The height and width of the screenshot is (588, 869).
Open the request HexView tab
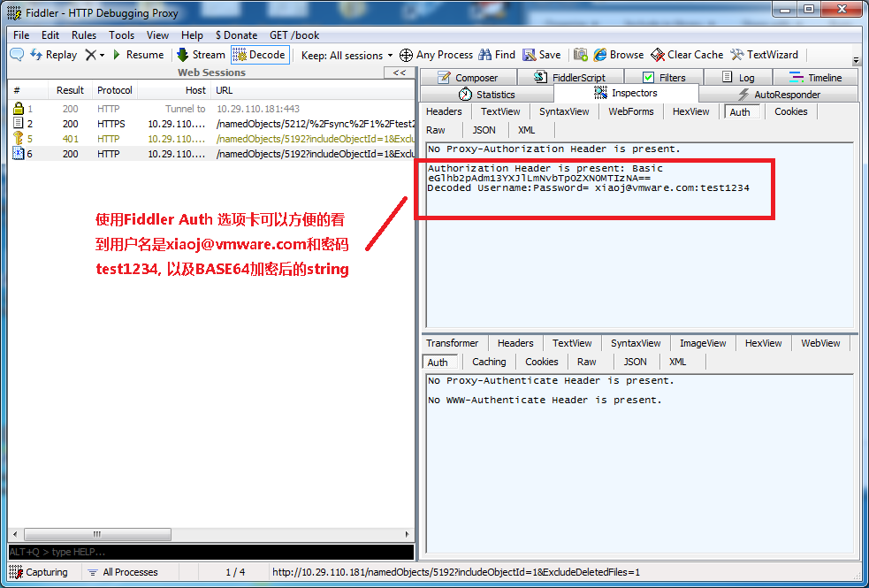(x=690, y=111)
